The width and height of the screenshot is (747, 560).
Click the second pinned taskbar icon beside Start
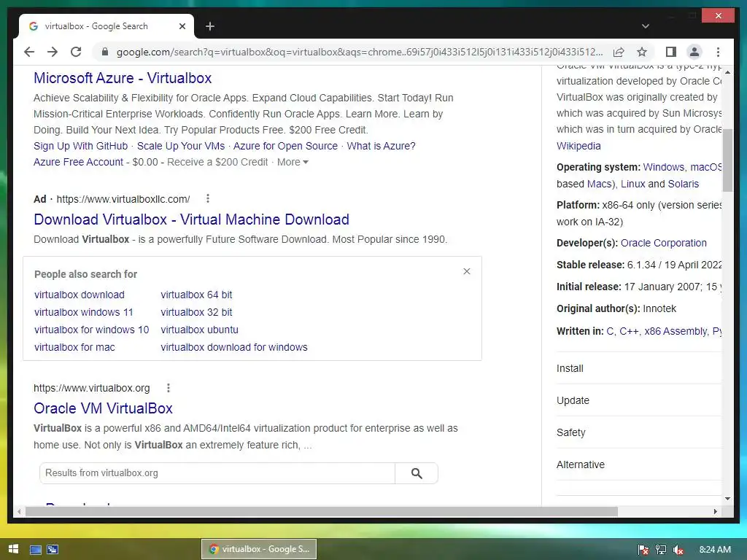[53, 550]
